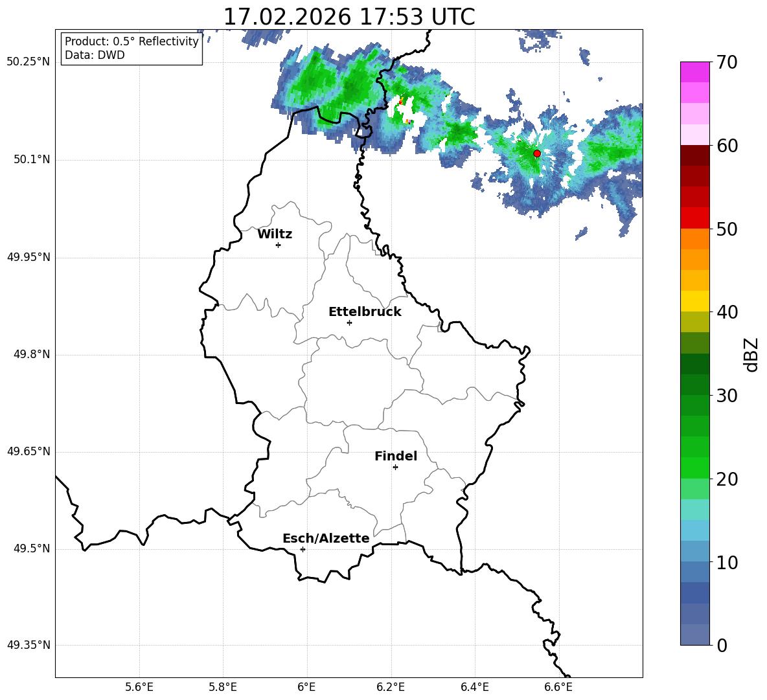The width and height of the screenshot is (767, 700).
Task: Click the Findel station cross marker
Action: [395, 468]
